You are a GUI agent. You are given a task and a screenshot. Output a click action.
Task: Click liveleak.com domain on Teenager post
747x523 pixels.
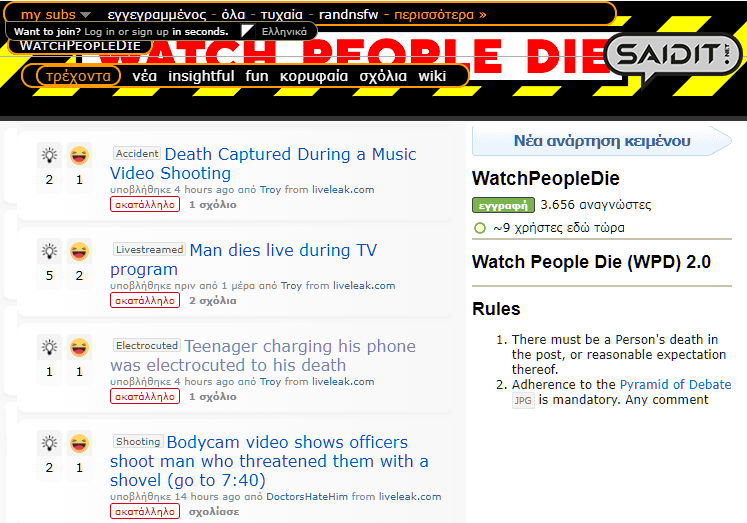click(343, 382)
